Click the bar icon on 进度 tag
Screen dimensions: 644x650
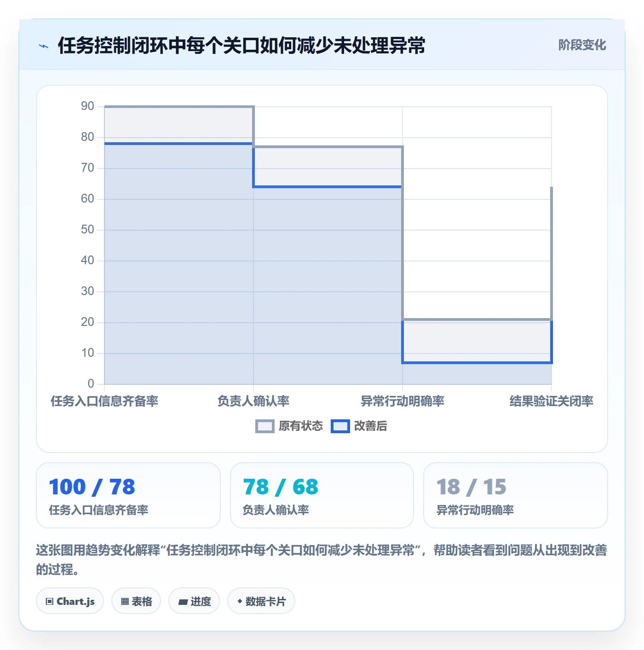tap(183, 602)
